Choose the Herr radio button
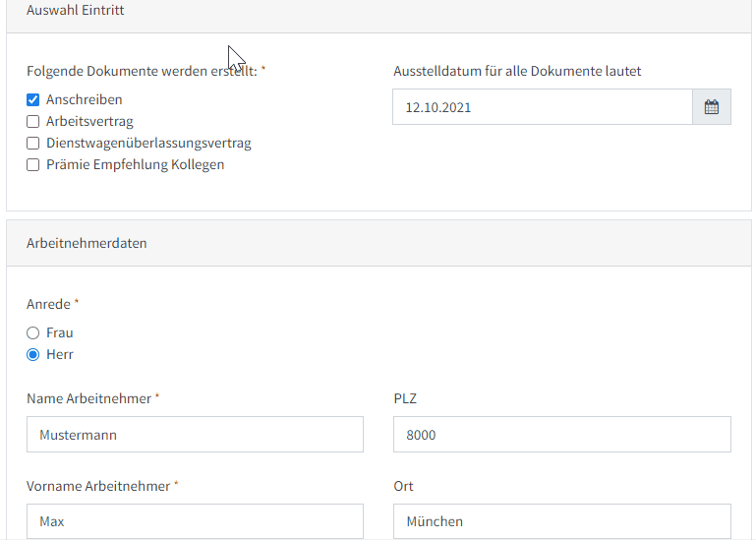The height and width of the screenshot is (540, 756). click(33, 354)
